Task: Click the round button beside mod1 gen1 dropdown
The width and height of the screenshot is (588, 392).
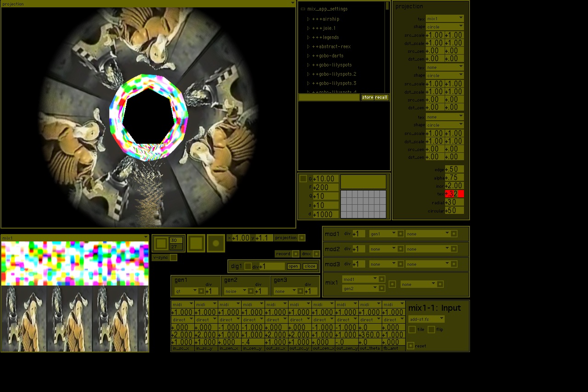Action: click(x=401, y=234)
